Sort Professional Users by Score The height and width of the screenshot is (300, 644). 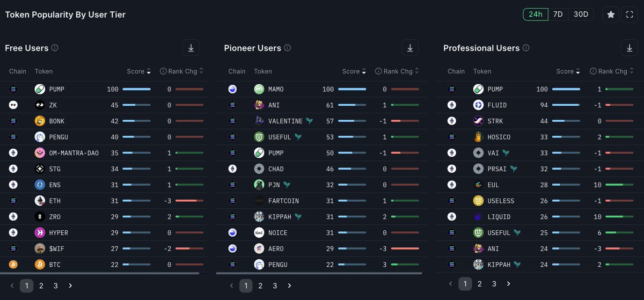click(x=568, y=71)
